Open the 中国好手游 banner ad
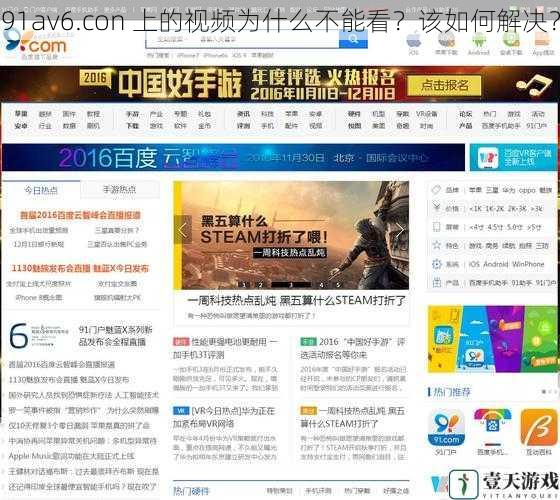Image resolution: width=560 pixels, height=500 pixels. 280,84
